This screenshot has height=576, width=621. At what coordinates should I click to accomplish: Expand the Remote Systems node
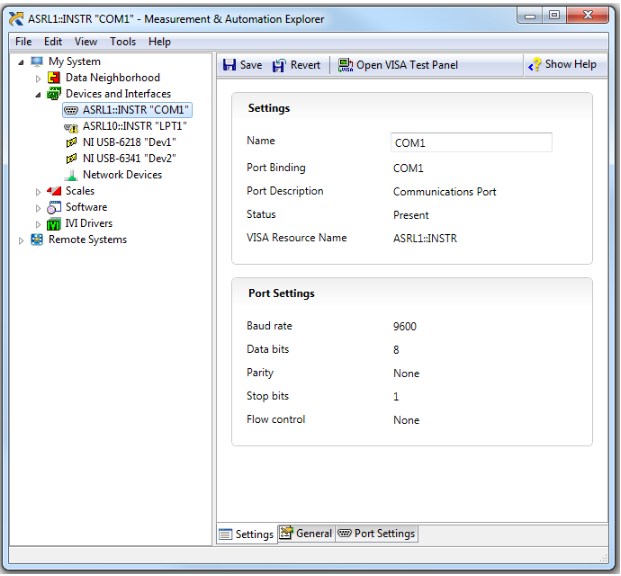(21, 240)
